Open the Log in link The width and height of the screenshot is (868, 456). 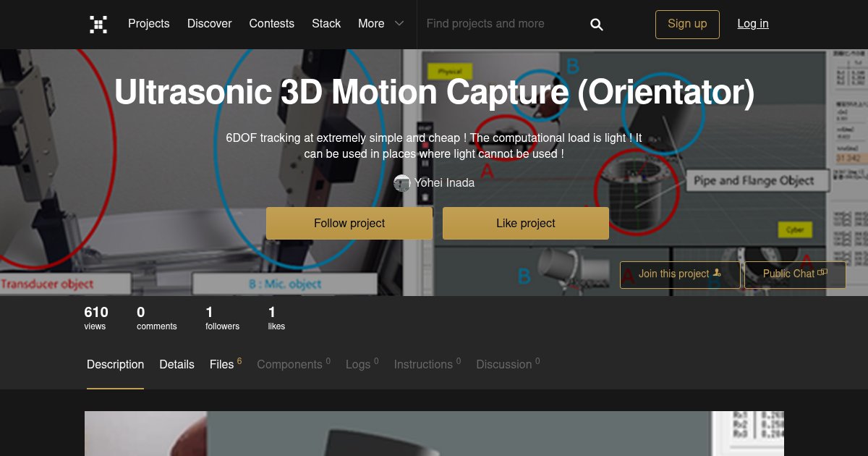coord(753,24)
